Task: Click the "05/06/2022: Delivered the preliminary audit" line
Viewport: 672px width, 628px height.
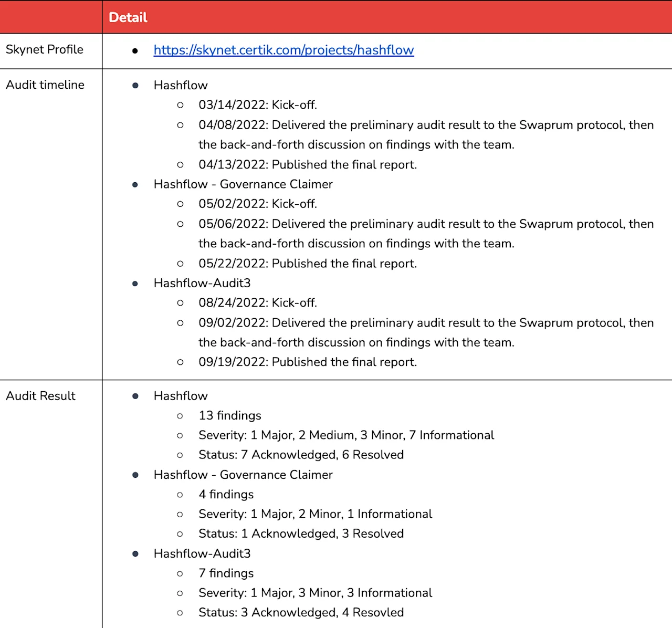Action: 426,224
